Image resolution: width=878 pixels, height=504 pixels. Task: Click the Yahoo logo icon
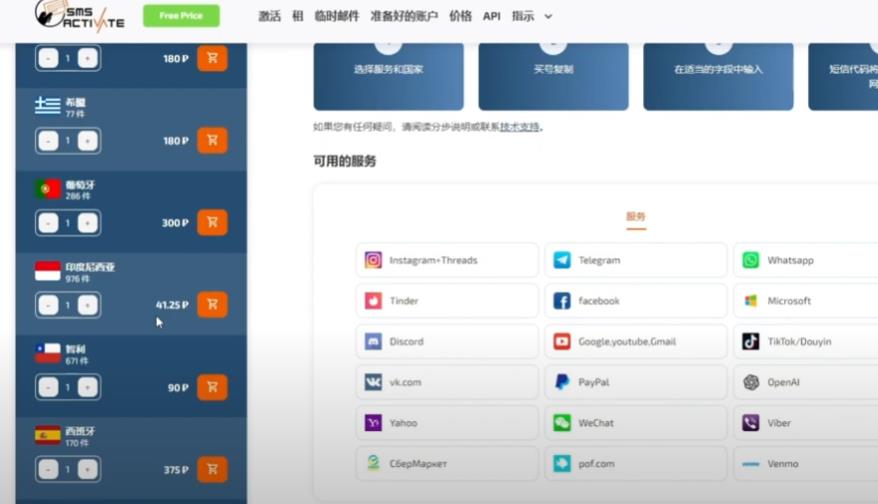[373, 423]
